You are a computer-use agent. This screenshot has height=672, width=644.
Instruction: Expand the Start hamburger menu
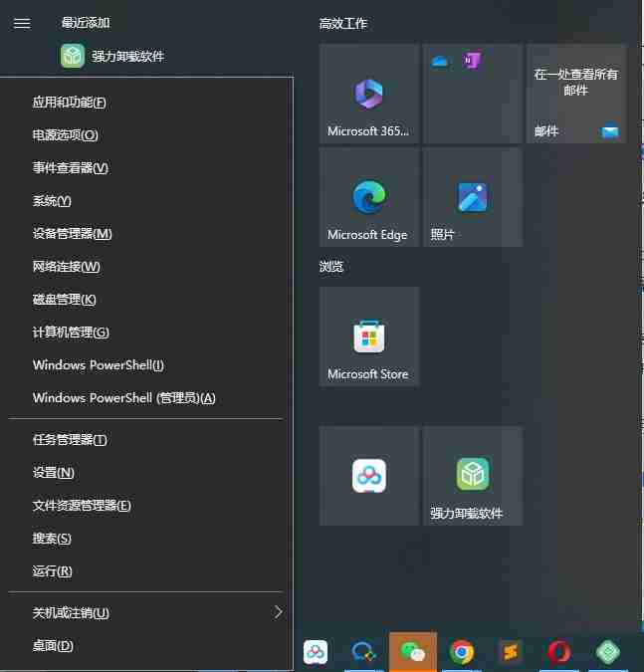tap(22, 23)
